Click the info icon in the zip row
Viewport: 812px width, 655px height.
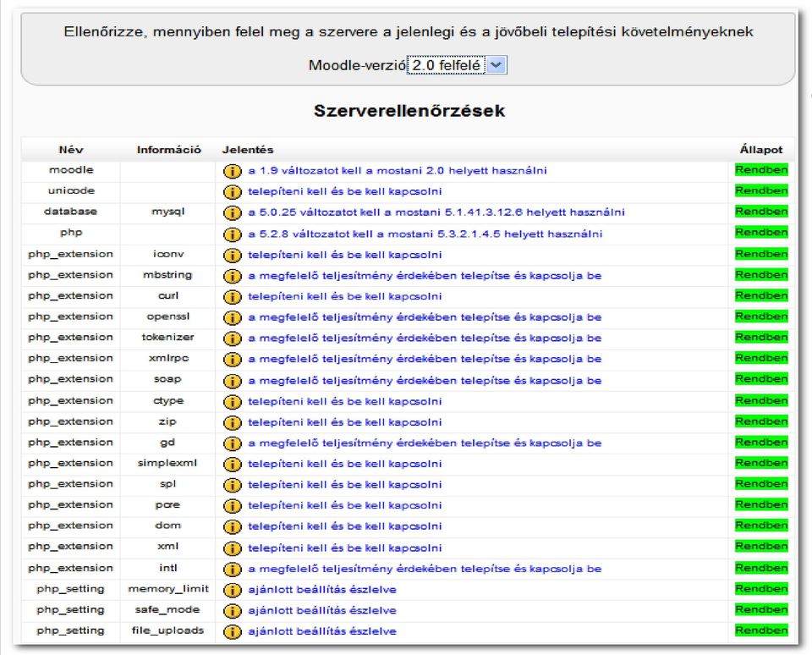232,422
